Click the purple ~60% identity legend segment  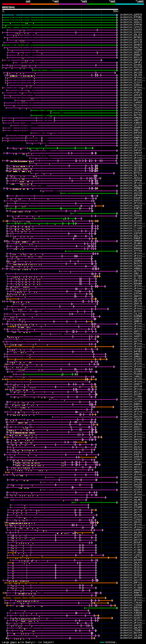[x=73, y=4]
